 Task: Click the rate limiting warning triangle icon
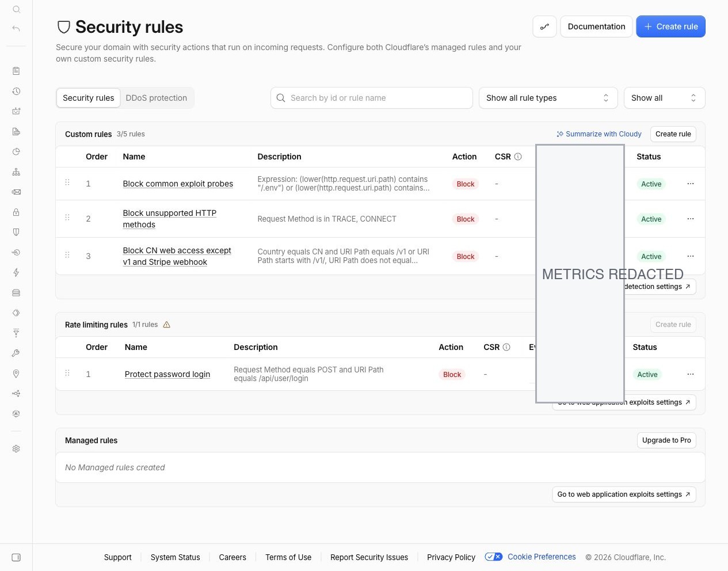point(167,325)
